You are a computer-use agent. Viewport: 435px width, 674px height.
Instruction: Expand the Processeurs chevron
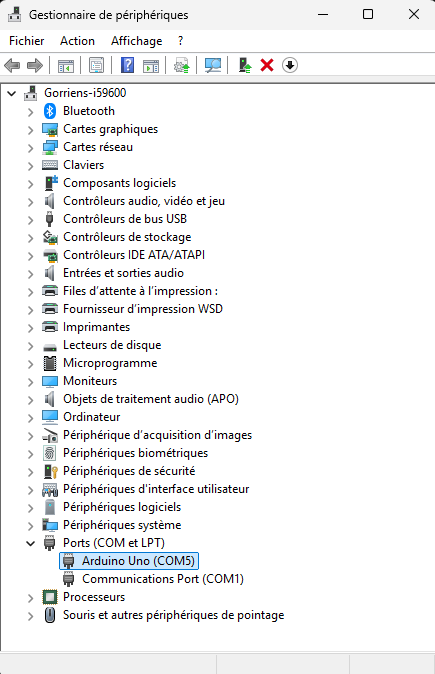pyautogui.click(x=30, y=598)
